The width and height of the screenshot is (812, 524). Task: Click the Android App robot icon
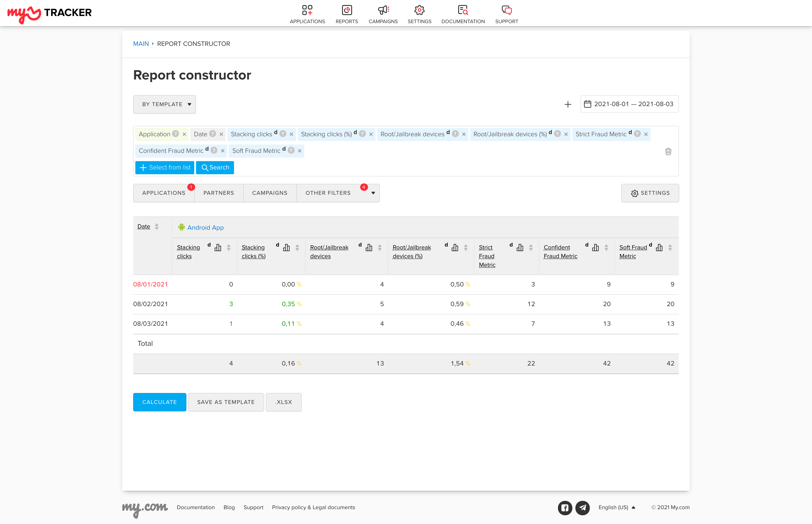pyautogui.click(x=181, y=227)
